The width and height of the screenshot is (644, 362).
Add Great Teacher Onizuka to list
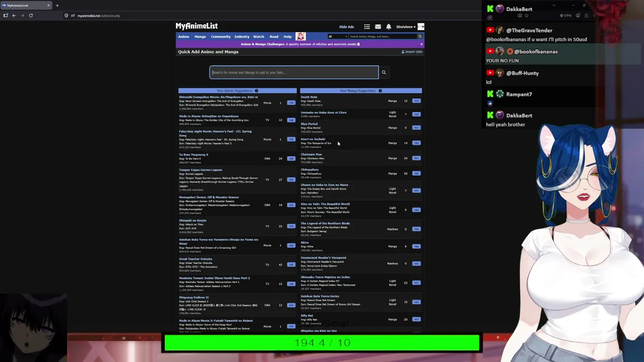(291, 264)
